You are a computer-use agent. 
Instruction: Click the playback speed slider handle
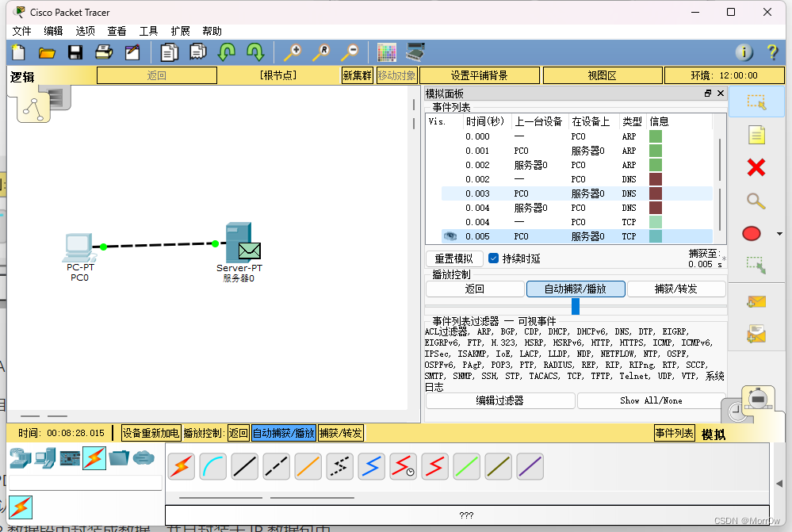(576, 306)
